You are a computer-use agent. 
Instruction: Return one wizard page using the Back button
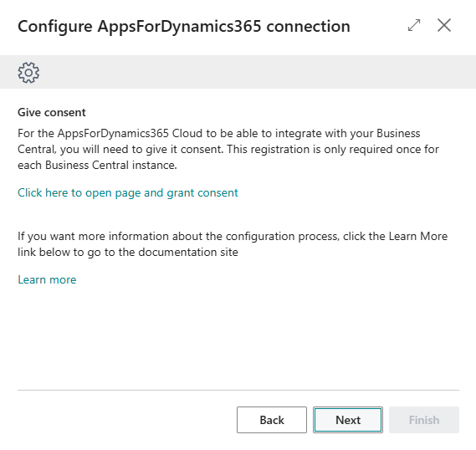272,420
